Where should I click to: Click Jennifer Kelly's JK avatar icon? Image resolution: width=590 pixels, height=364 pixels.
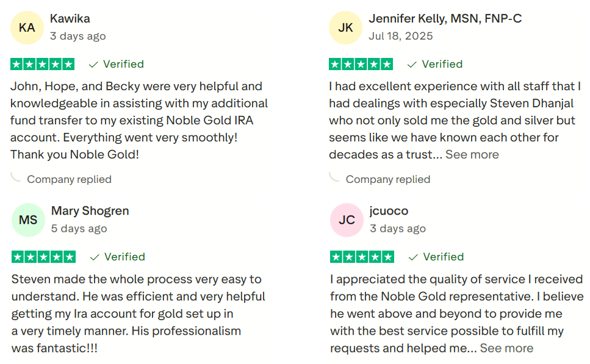(x=345, y=27)
